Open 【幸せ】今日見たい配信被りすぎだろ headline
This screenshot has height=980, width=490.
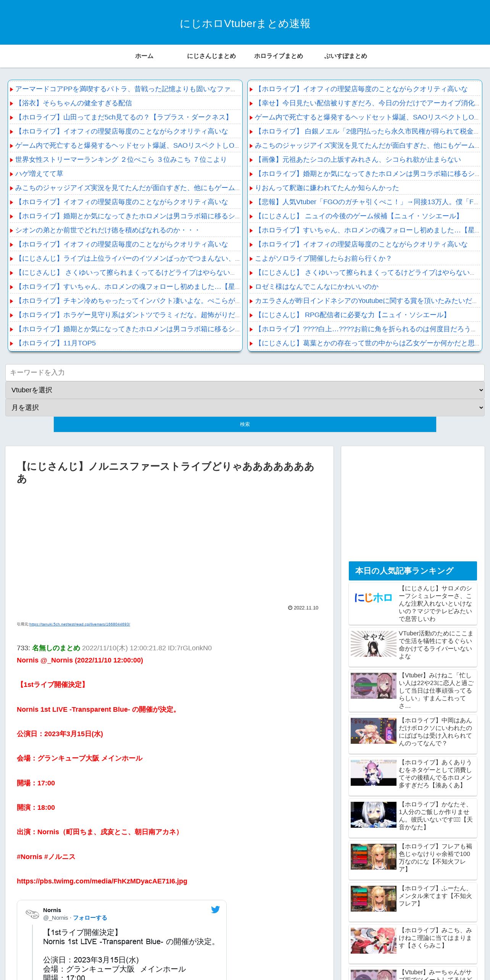coord(367,103)
